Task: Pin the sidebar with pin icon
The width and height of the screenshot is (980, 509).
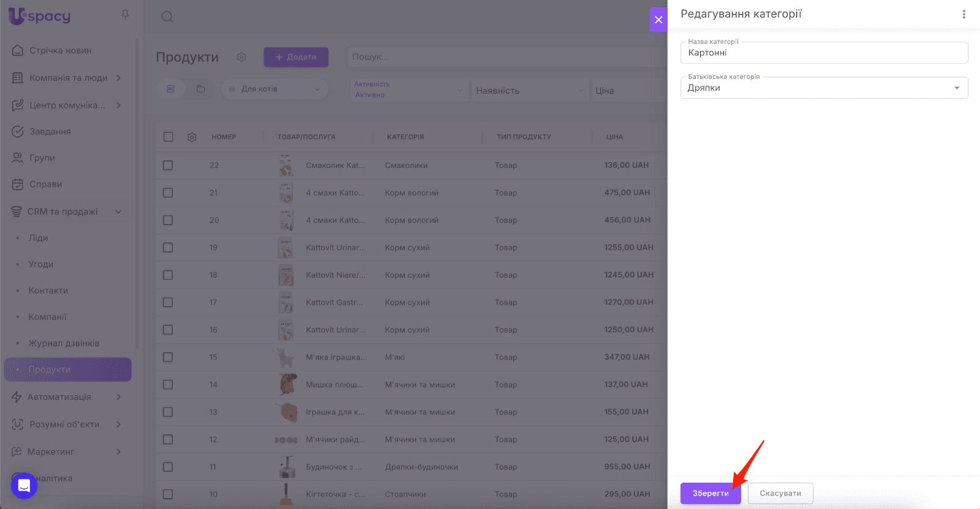Action: pyautogui.click(x=125, y=15)
